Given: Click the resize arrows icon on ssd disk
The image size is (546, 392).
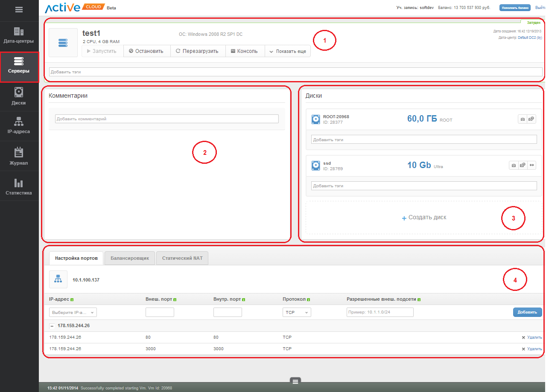Looking at the screenshot, I should pyautogui.click(x=532, y=166).
